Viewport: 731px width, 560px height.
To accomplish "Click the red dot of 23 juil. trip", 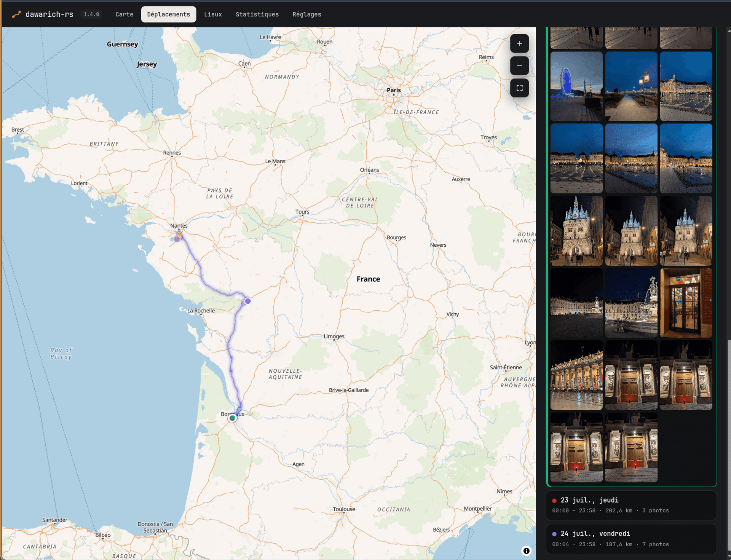I will pos(554,501).
